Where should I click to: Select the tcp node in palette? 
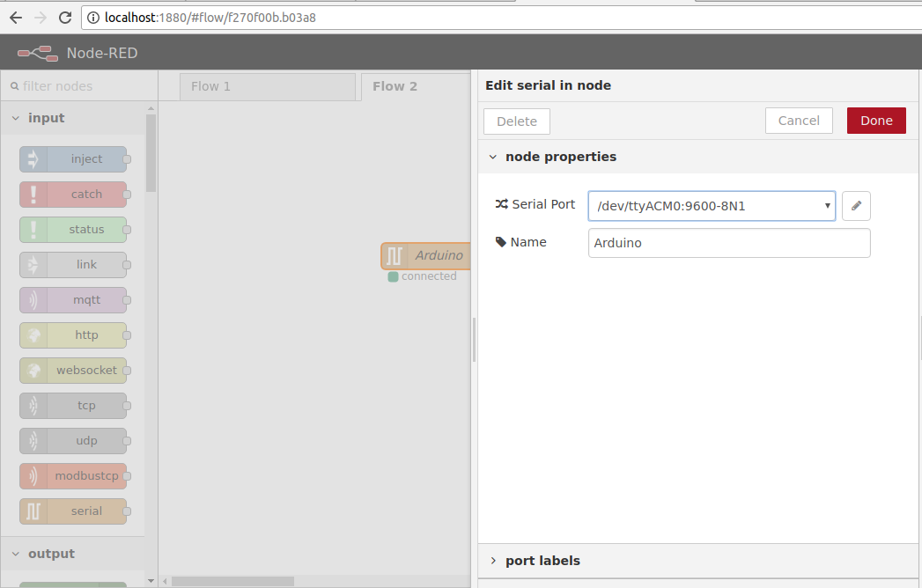click(73, 406)
